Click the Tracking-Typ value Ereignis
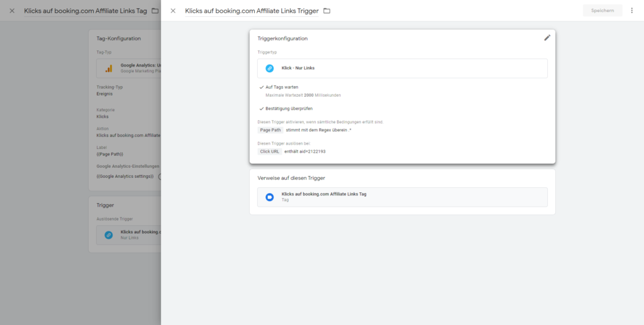 [104, 94]
